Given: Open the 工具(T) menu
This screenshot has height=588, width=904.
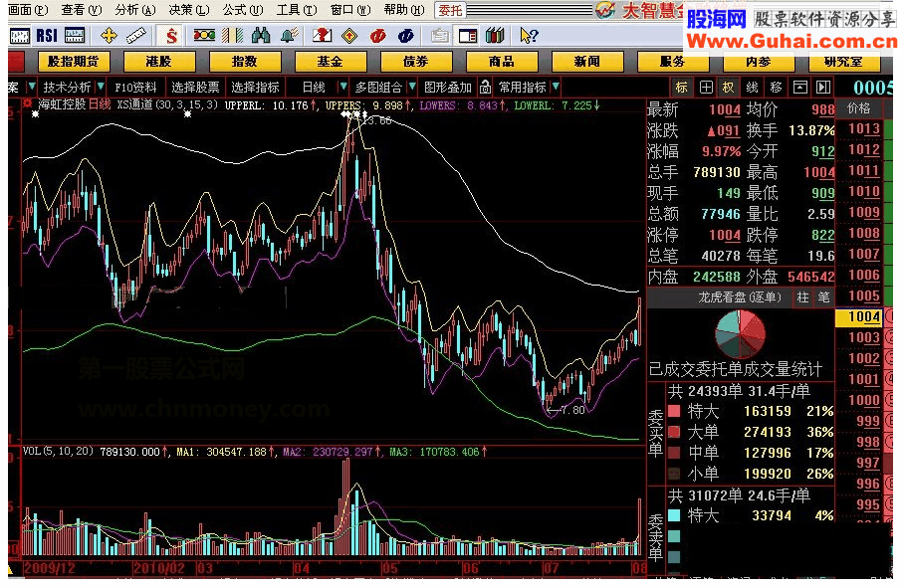Looking at the screenshot, I should [297, 10].
